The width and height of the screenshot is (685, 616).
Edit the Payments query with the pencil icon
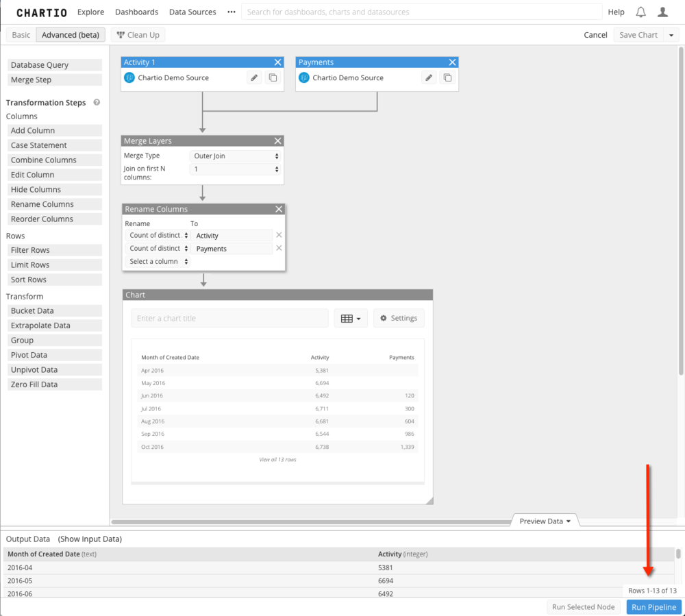point(429,77)
